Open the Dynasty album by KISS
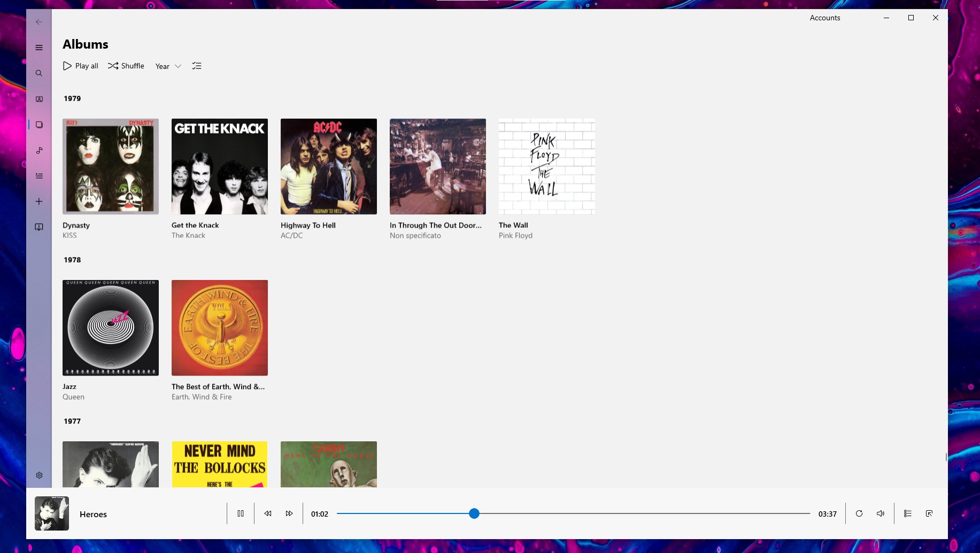This screenshot has width=980, height=553. point(111,167)
